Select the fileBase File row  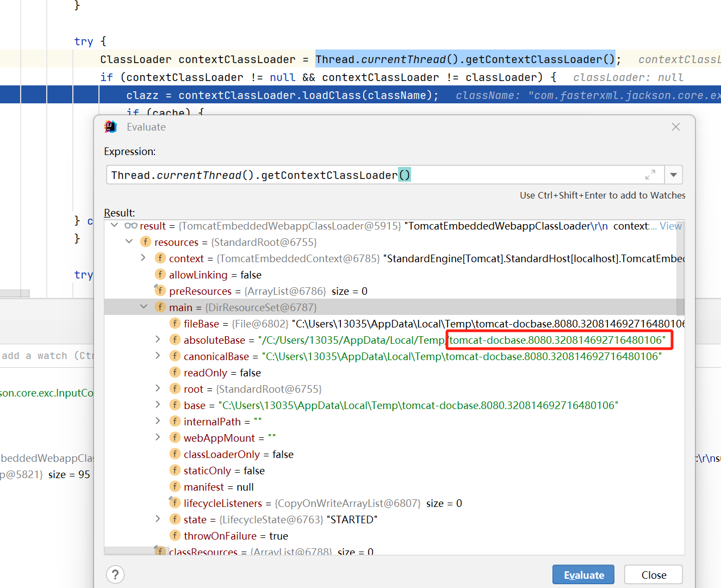click(x=394, y=324)
